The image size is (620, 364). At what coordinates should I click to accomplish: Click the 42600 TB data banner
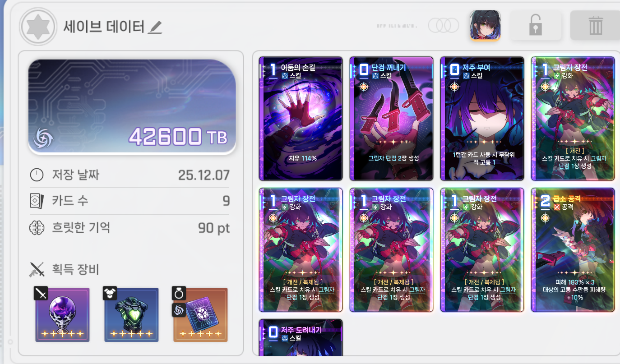(x=132, y=107)
